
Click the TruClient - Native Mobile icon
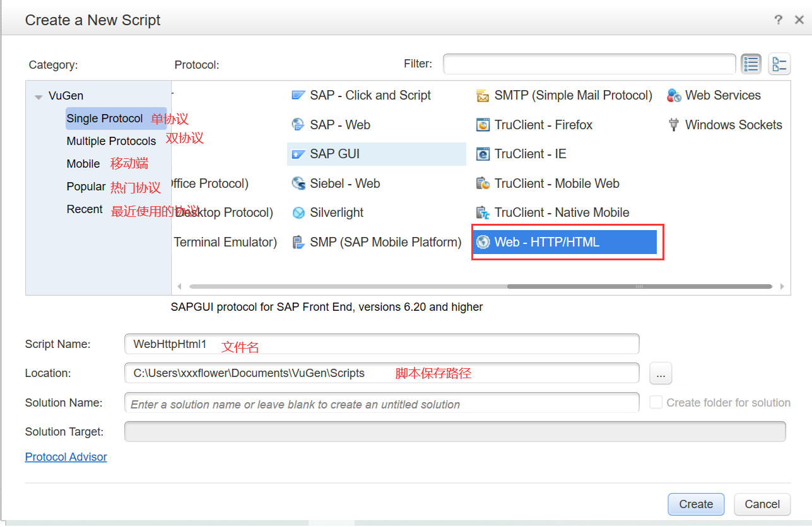(x=483, y=213)
